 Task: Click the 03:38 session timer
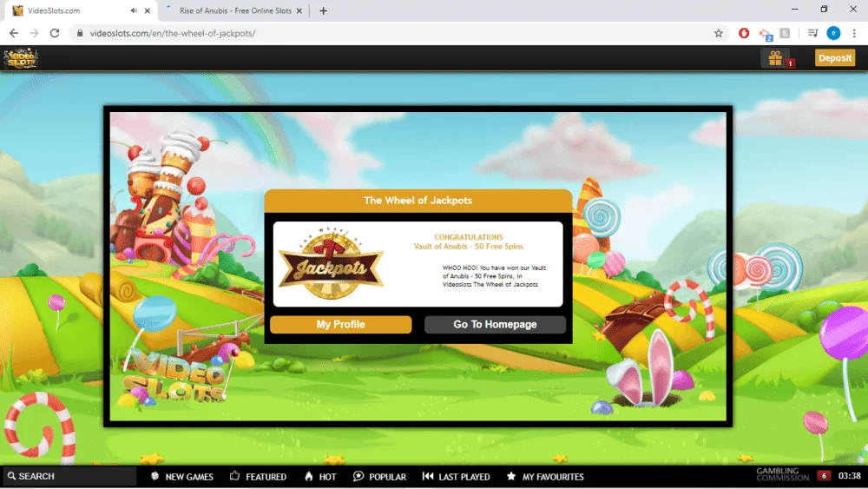[x=849, y=476]
